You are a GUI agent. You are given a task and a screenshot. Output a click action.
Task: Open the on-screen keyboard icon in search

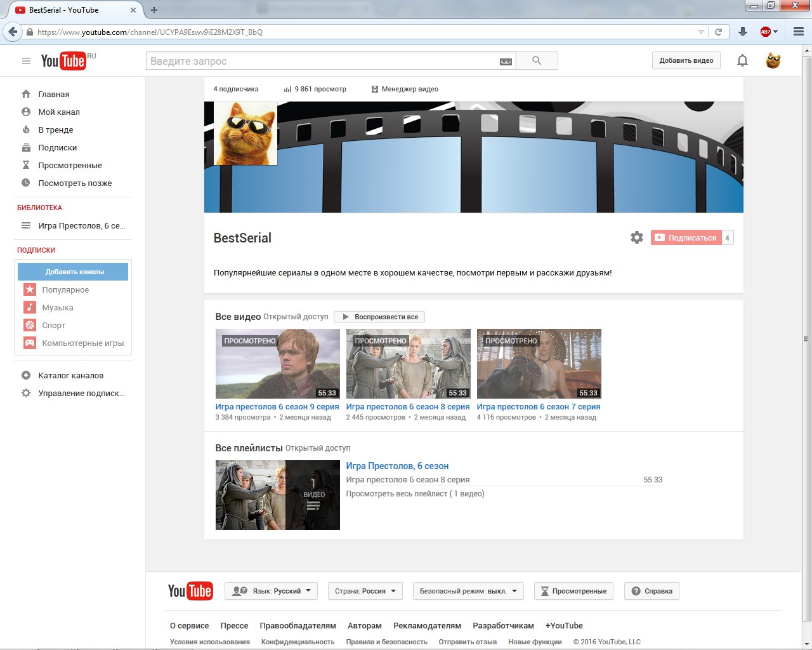click(506, 62)
